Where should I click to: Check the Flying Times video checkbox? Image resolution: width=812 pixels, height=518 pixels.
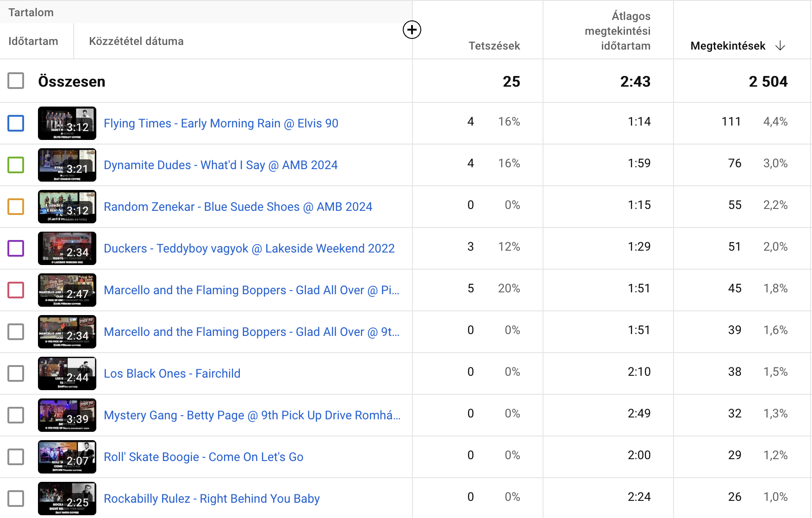(x=16, y=123)
